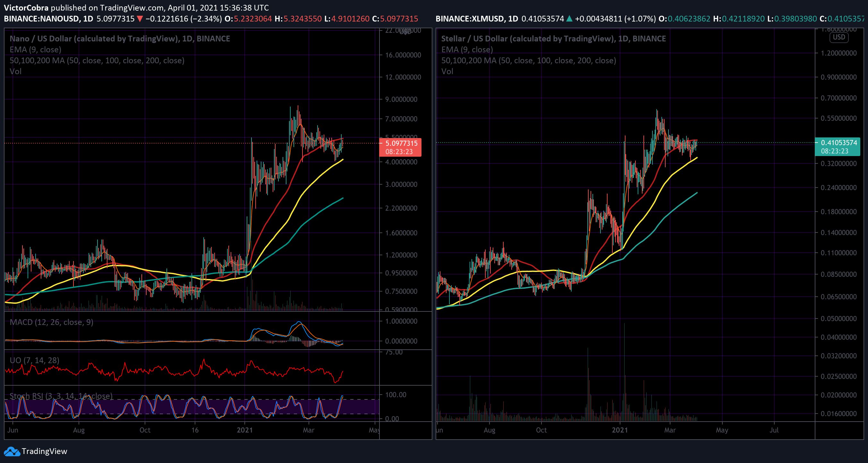
Task: Click Nano's change value −0.1221616 (−2.34%)
Action: [184, 19]
